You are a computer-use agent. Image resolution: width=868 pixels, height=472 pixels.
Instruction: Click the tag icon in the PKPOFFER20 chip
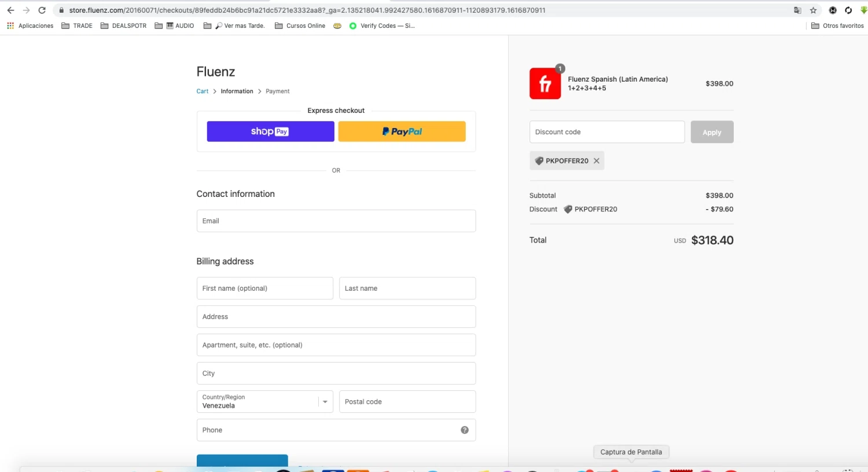coord(539,161)
